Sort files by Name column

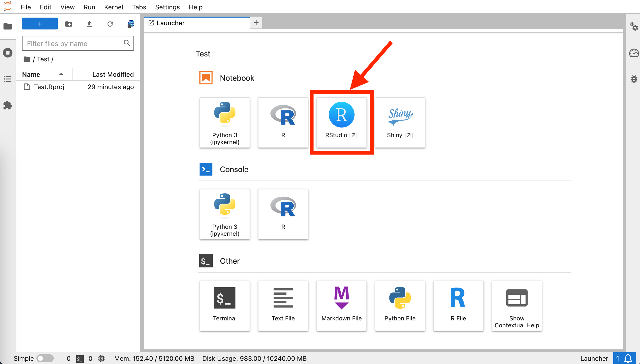pos(44,74)
